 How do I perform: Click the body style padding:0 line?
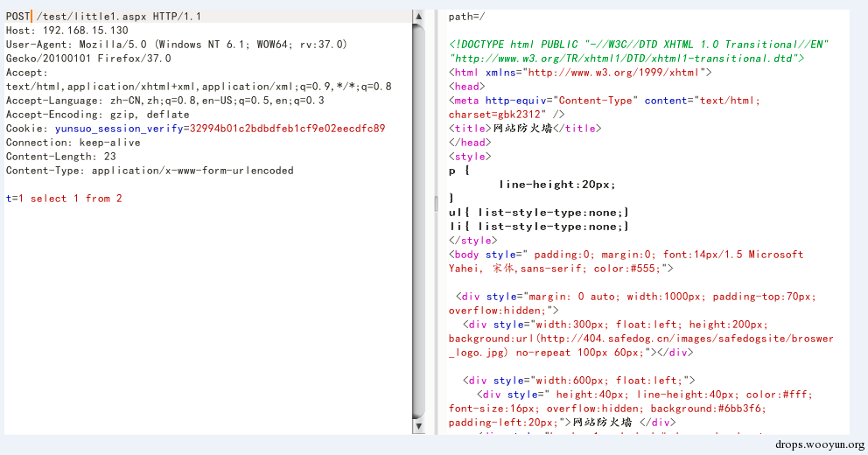click(626, 255)
